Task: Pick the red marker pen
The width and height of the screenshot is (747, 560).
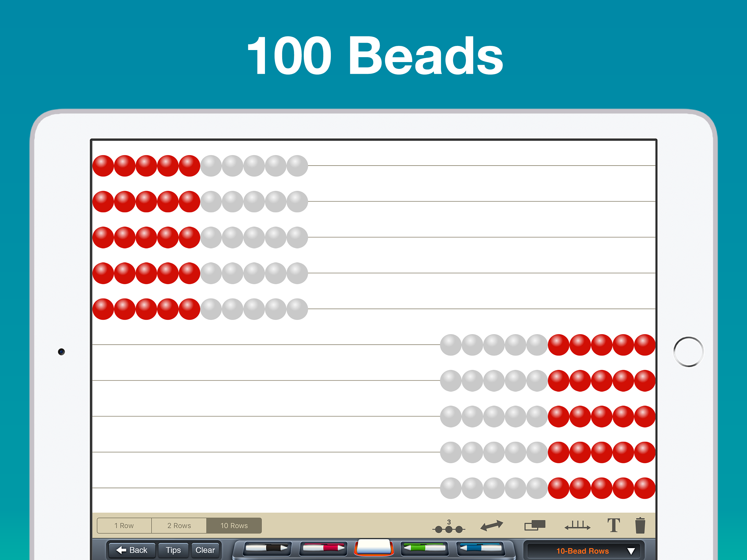Action: pos(323,548)
